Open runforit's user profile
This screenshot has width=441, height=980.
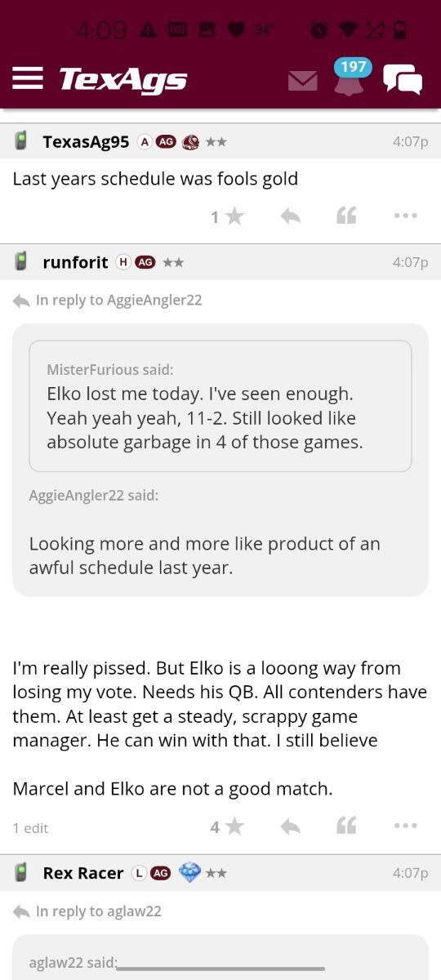point(75,262)
